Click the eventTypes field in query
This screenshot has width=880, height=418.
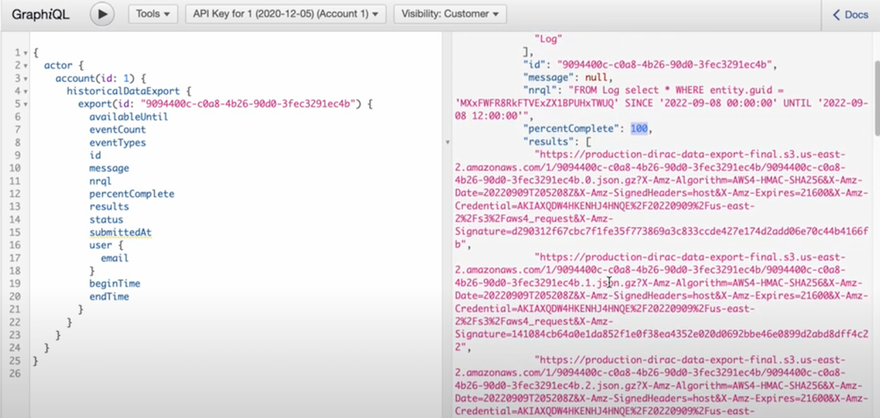[x=117, y=143]
